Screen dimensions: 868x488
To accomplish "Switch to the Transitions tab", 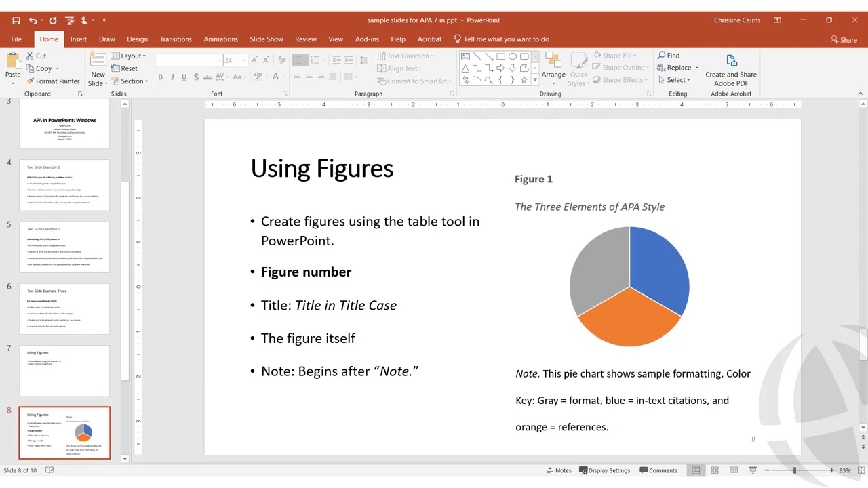I will click(176, 39).
